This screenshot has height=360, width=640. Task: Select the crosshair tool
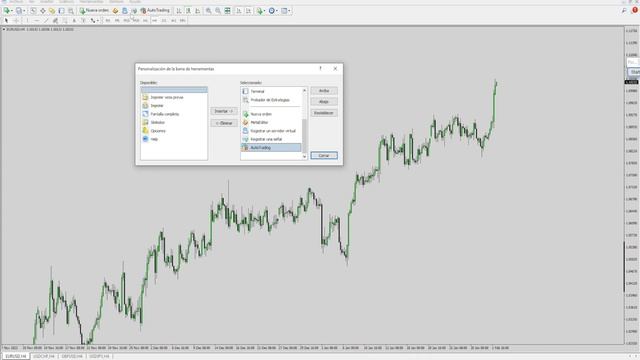(x=16, y=20)
